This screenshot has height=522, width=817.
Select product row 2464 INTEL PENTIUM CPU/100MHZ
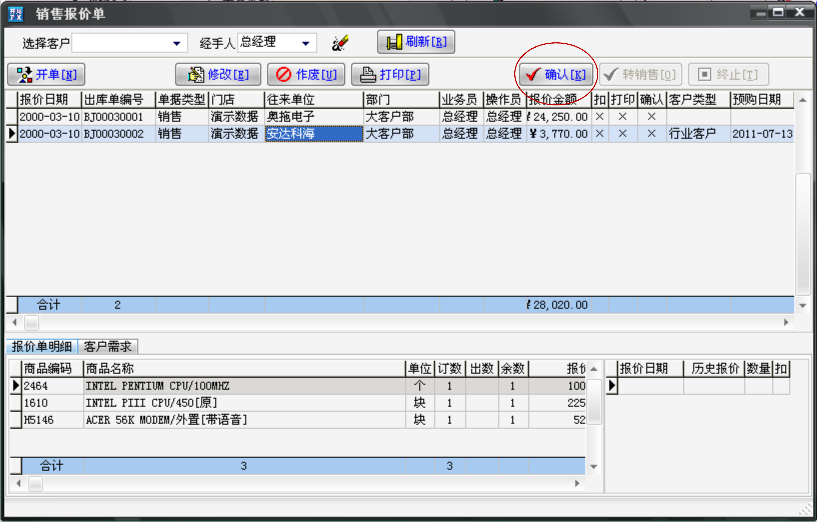click(298, 386)
